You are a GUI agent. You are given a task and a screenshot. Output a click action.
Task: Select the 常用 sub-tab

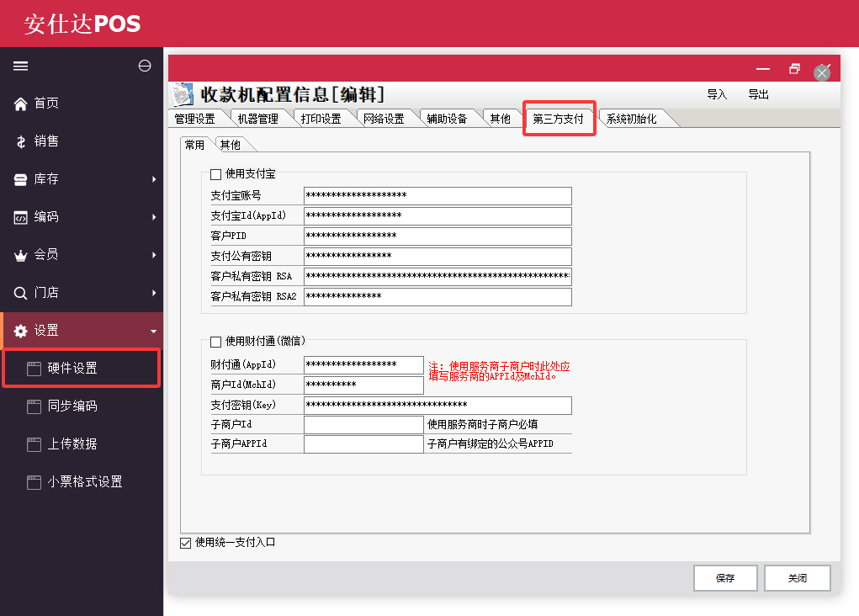pos(194,145)
